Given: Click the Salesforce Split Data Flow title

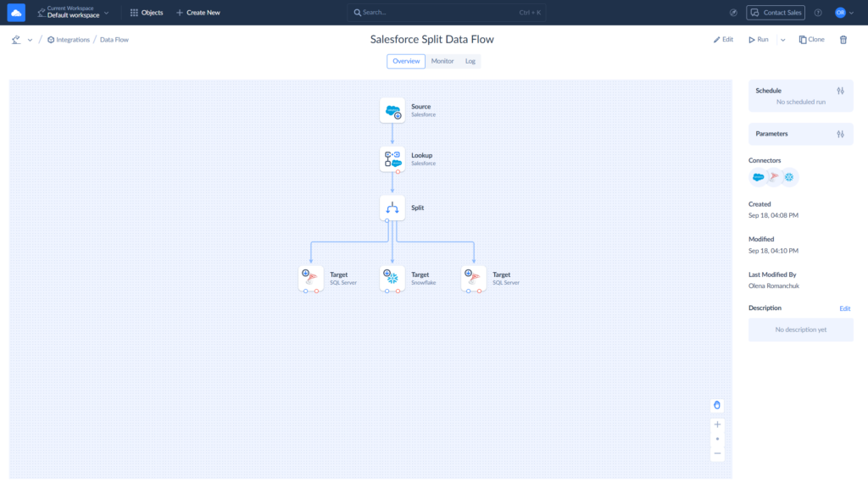Looking at the screenshot, I should click(431, 39).
